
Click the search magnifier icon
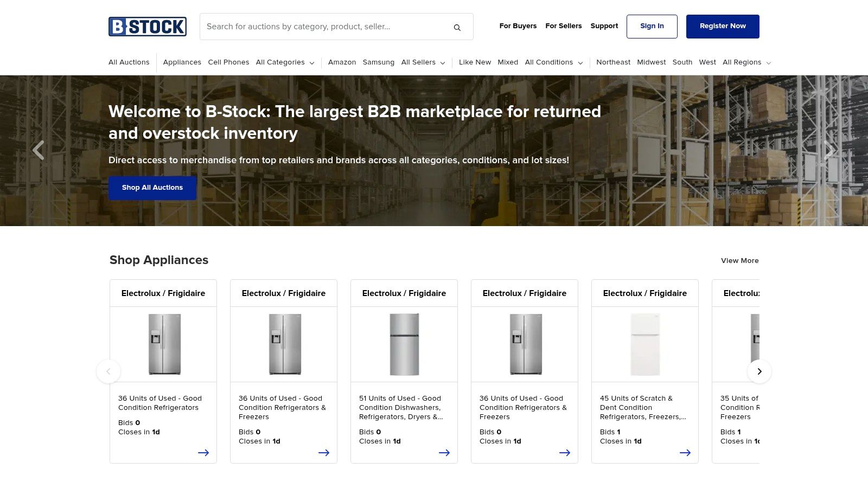pos(457,27)
